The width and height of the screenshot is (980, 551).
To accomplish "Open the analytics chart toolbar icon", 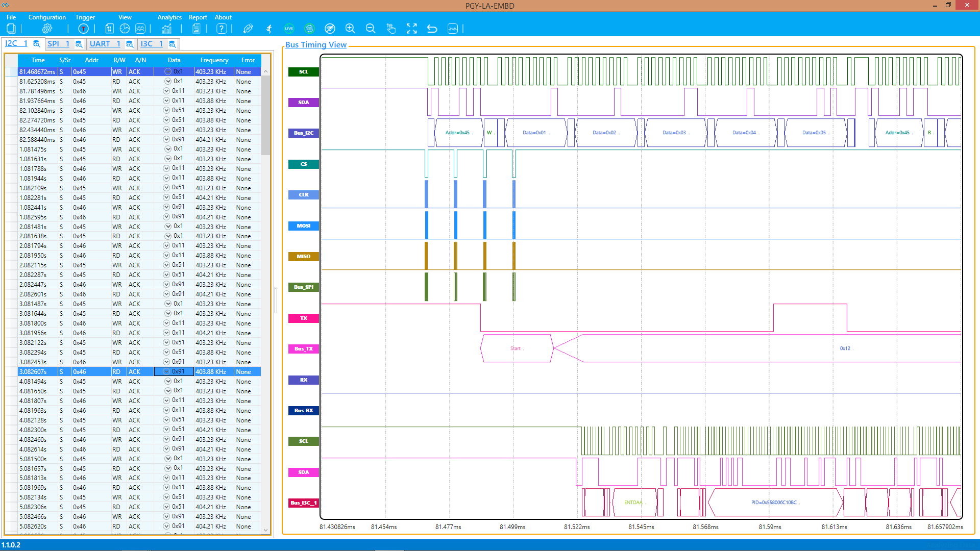I will [166, 29].
